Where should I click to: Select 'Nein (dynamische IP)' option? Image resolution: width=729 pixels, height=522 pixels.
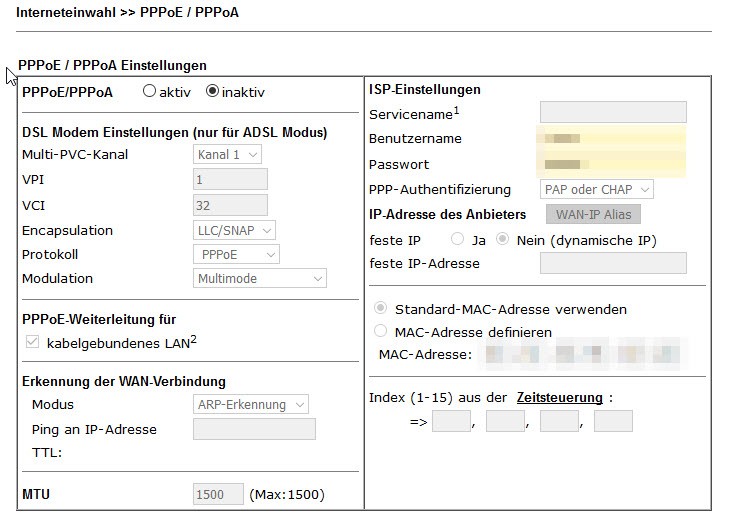(503, 239)
